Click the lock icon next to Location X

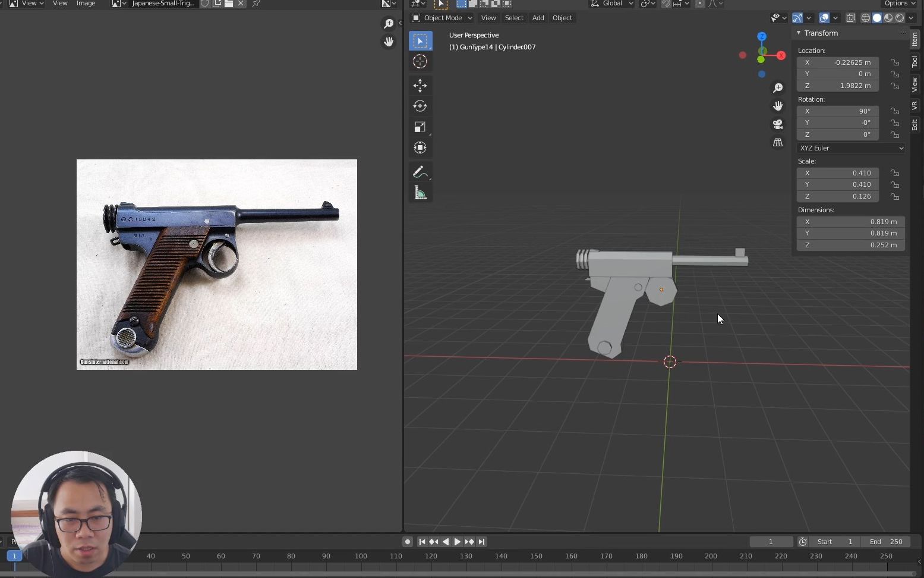point(895,62)
